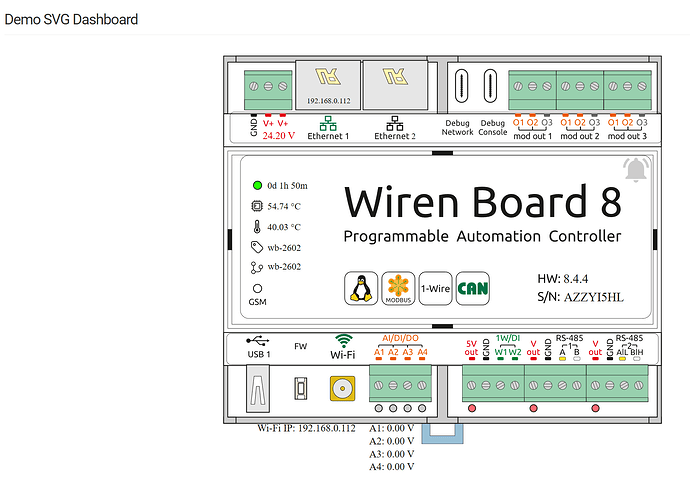
Task: Click the Ethernet 1 port showing 192.168.0.112
Action: (328, 85)
